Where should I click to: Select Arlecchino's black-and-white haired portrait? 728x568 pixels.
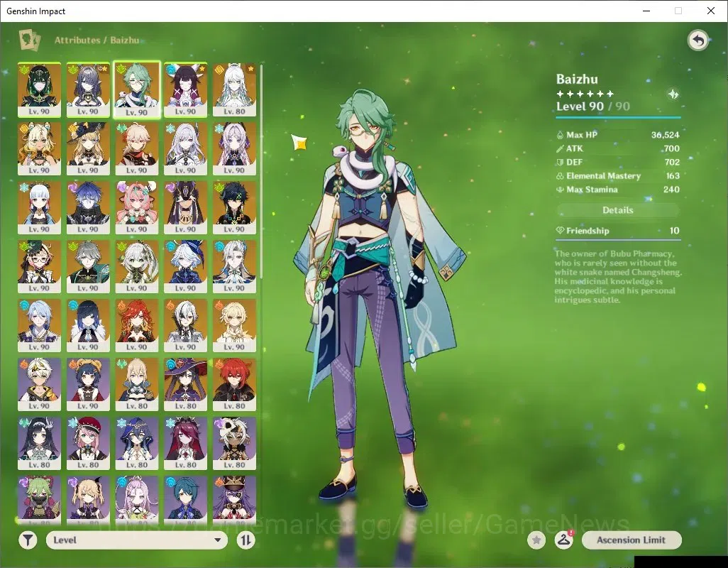click(186, 326)
